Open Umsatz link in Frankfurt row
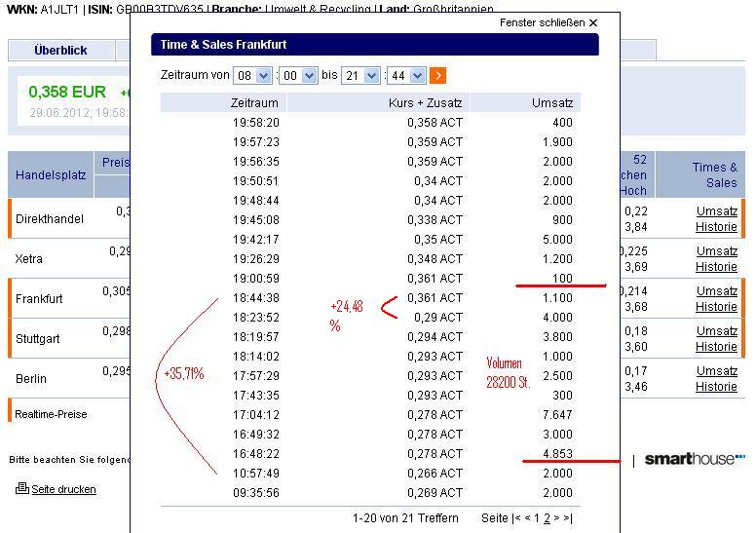 pos(716,291)
